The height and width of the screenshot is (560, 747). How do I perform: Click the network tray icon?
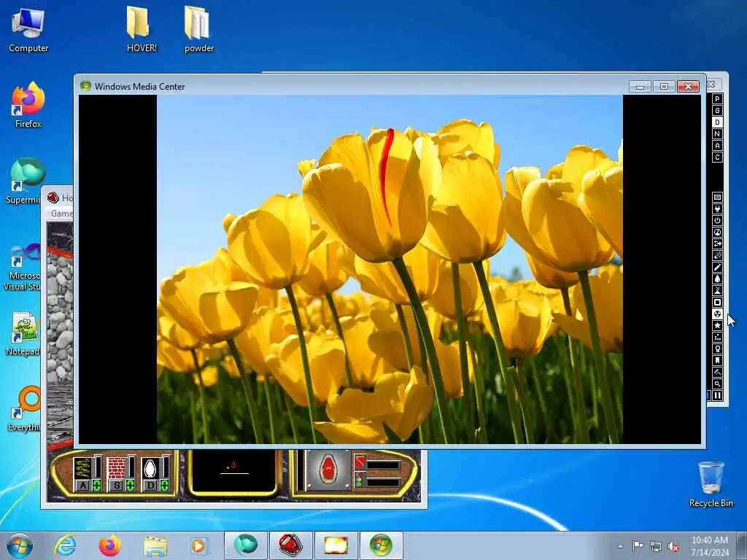[656, 547]
